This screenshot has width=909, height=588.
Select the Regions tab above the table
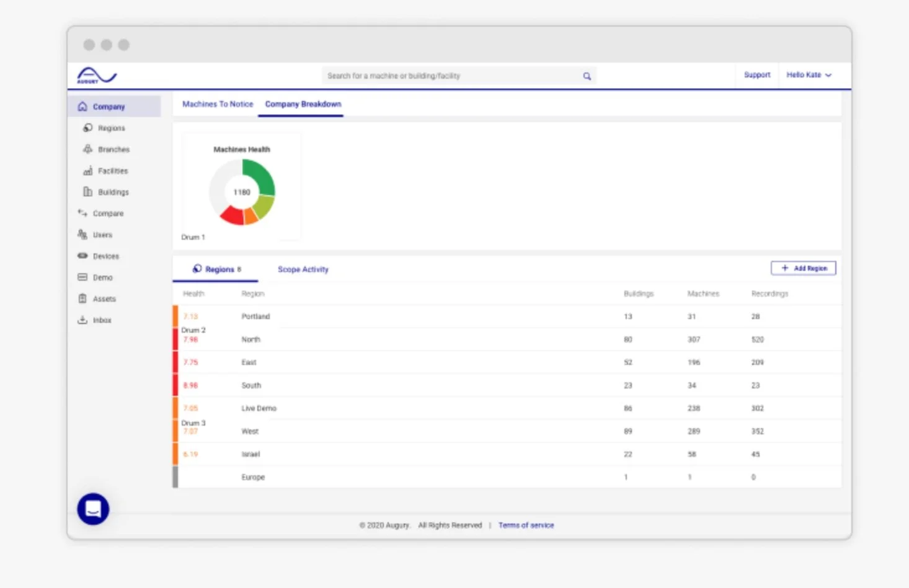216,270
